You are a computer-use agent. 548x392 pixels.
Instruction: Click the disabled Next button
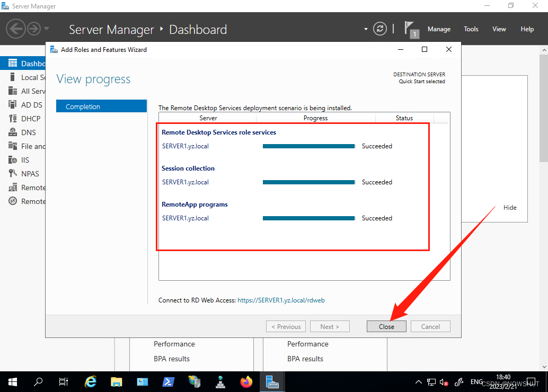coord(330,326)
